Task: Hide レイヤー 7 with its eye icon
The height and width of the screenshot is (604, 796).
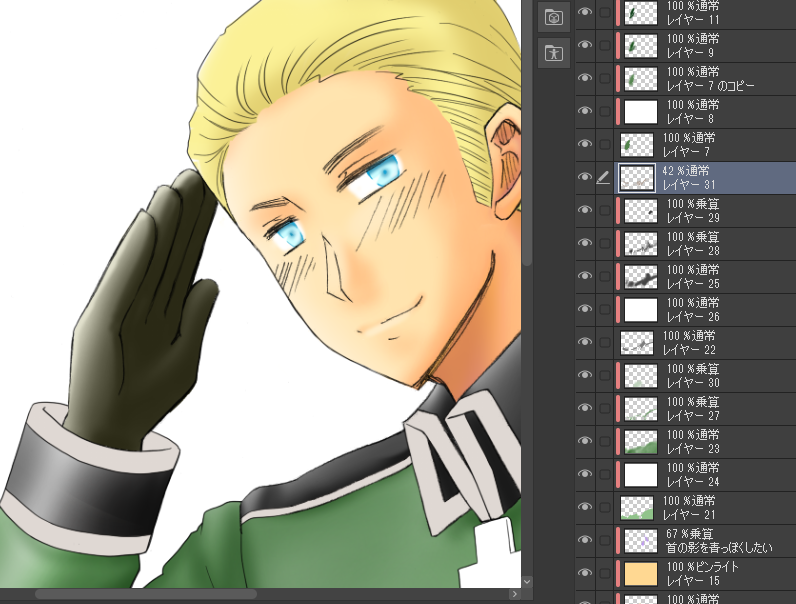Action: (x=585, y=144)
